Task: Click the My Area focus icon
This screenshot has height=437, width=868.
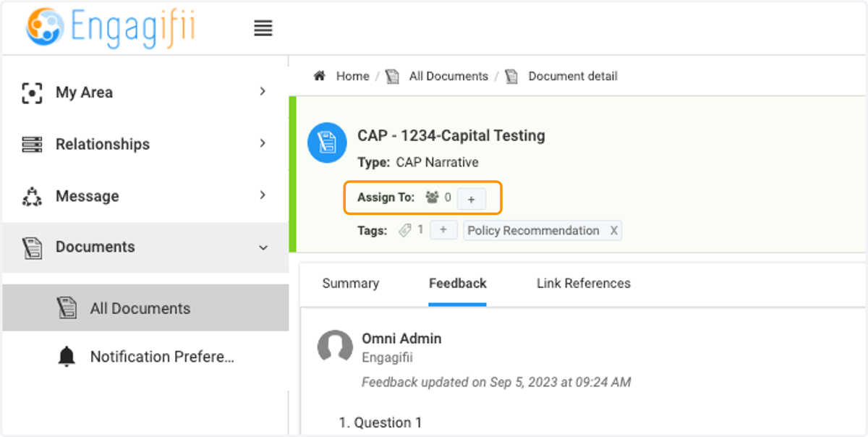Action: pyautogui.click(x=32, y=93)
